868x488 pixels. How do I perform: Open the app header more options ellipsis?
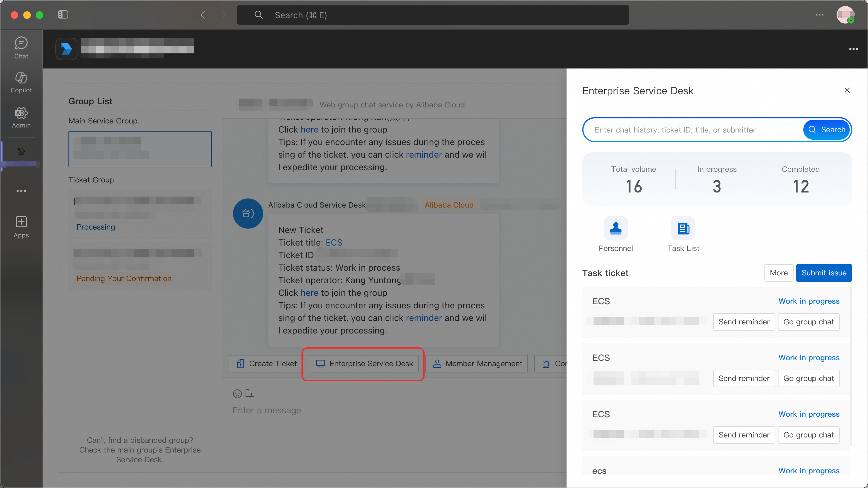(x=854, y=49)
